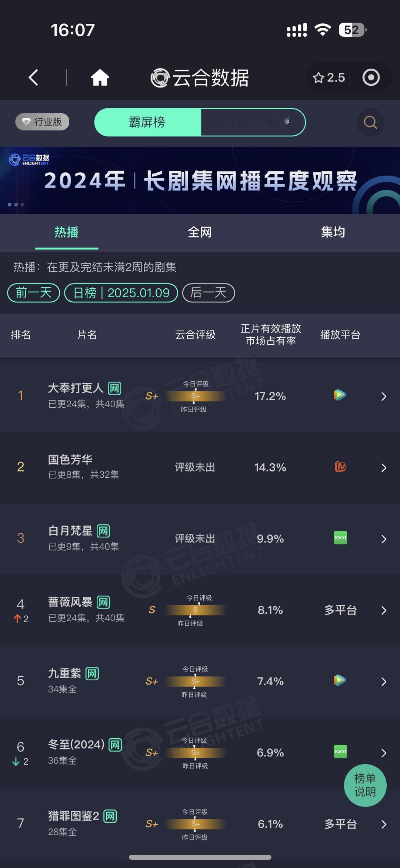
Task: Click the Tencent Video icon for 大奉打更人
Action: coord(340,395)
